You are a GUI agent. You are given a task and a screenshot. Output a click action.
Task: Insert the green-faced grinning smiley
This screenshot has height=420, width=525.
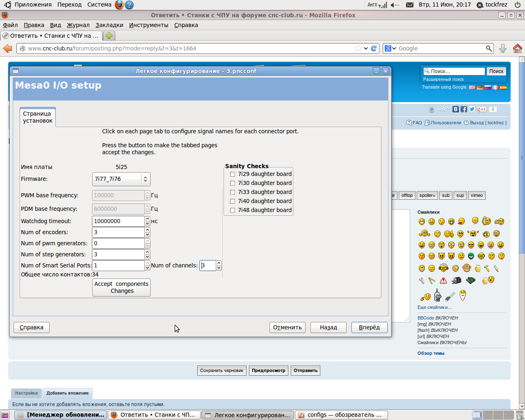pos(471,256)
